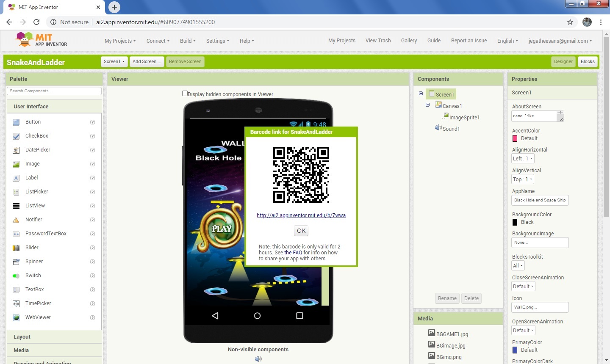Click the MIT App Inventor logo

tap(41, 40)
